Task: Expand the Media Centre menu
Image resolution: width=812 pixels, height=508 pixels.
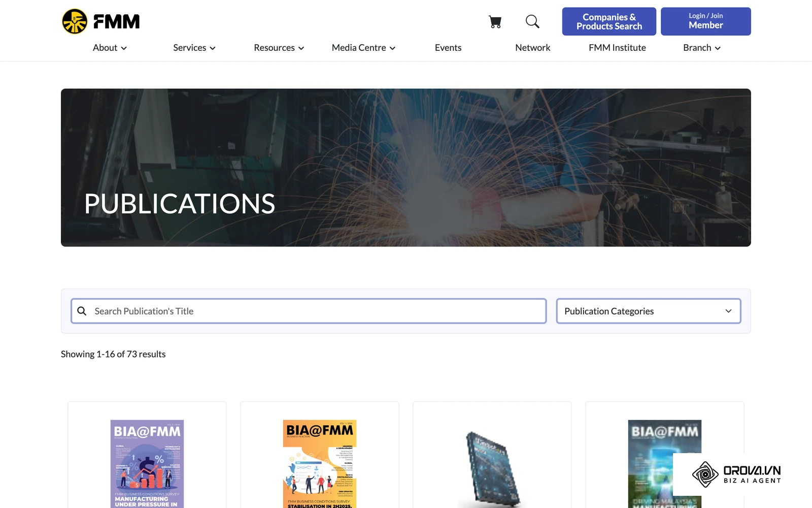Action: (x=363, y=48)
